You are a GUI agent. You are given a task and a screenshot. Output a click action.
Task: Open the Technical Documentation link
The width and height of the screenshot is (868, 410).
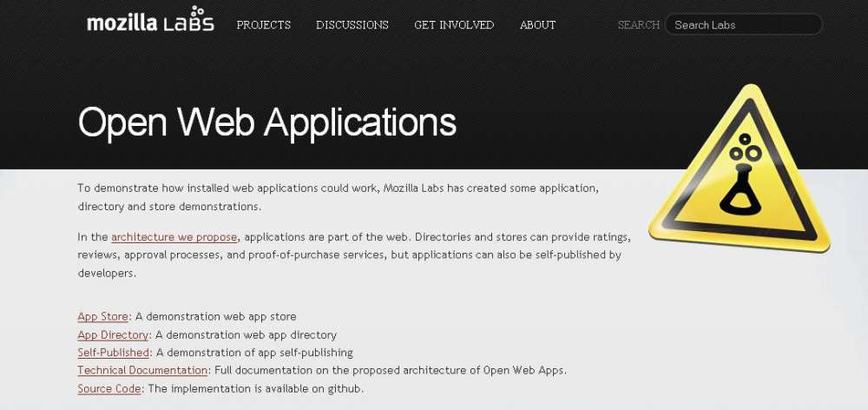[142, 371]
